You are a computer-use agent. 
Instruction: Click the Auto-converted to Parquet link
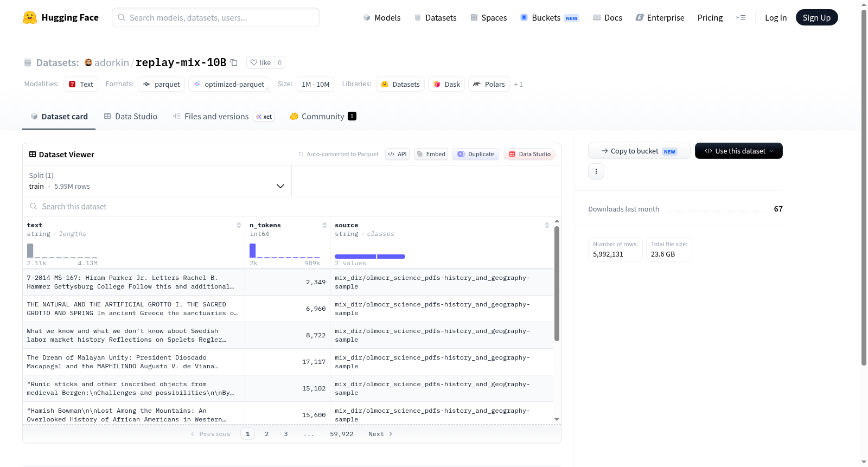tap(342, 154)
